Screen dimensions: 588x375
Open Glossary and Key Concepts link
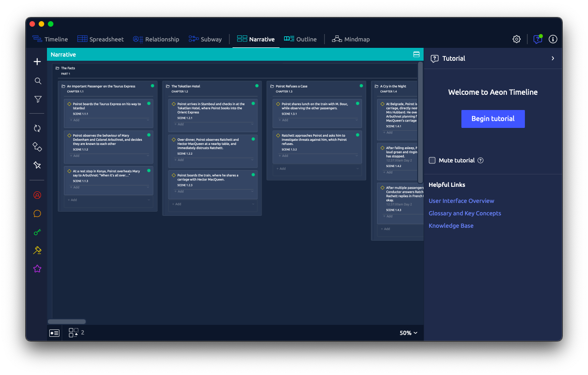(465, 213)
